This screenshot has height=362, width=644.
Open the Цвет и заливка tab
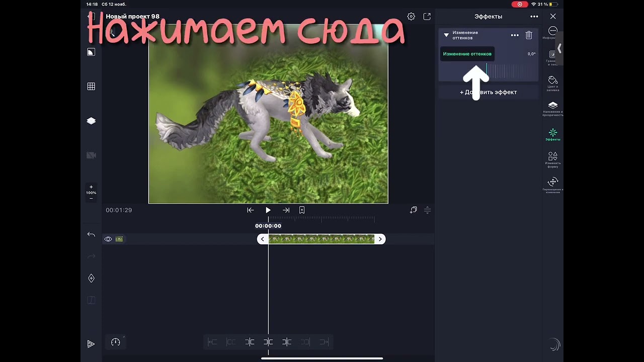coord(552,83)
